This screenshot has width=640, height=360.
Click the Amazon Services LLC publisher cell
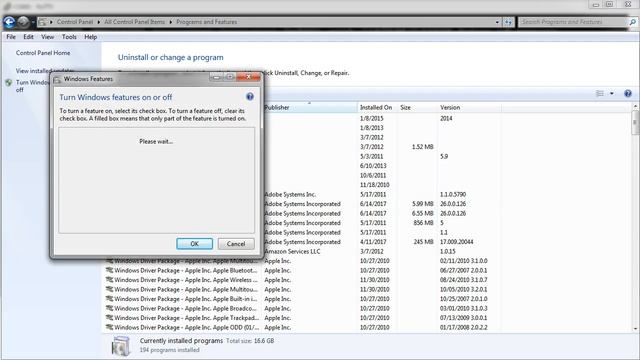[x=292, y=251]
